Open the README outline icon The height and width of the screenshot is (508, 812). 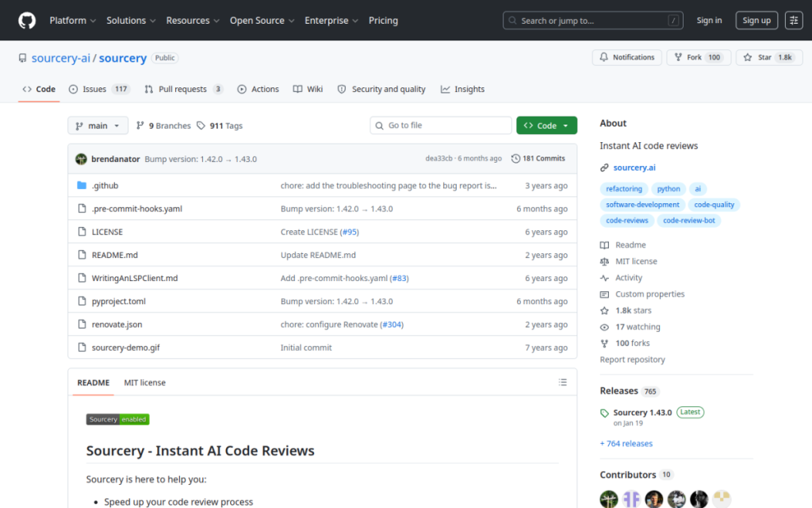[x=563, y=383]
